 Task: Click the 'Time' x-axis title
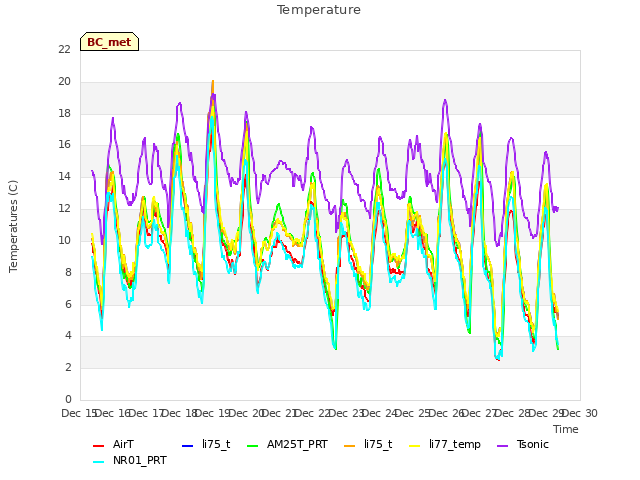coord(566,429)
